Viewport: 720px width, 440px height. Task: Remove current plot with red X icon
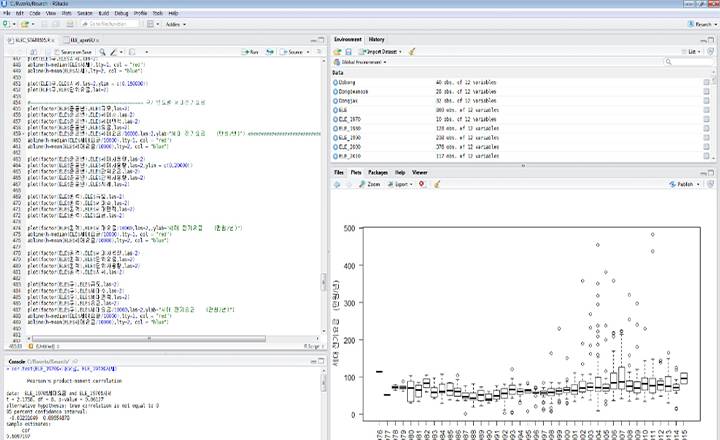pos(421,185)
